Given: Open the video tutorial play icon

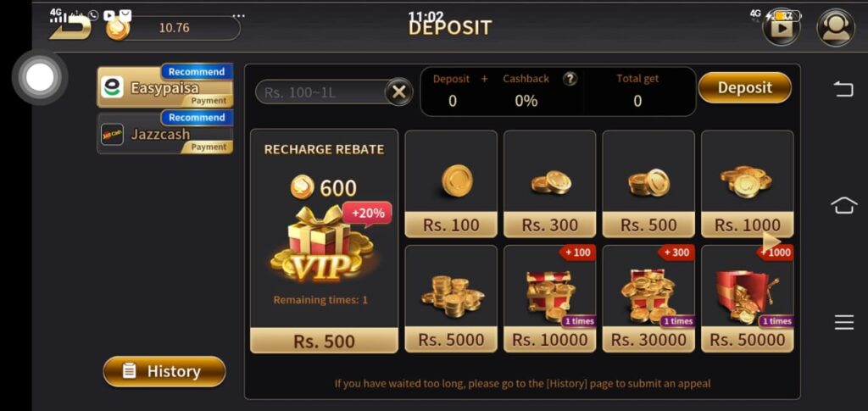Looking at the screenshot, I should point(782,28).
